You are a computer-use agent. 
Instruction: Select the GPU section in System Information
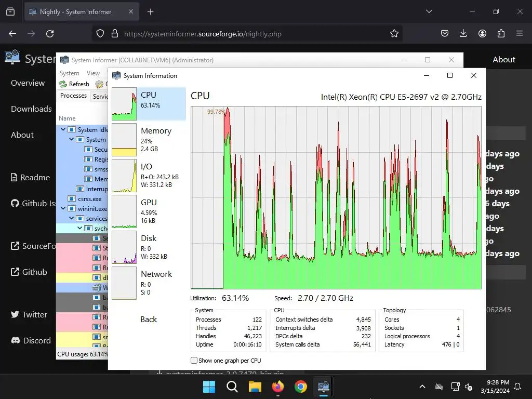coord(149,211)
